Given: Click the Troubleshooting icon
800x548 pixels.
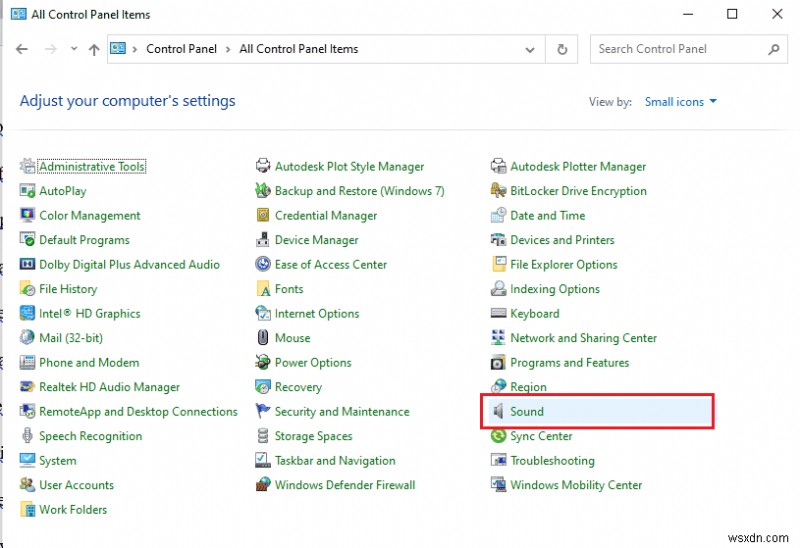Looking at the screenshot, I should pyautogui.click(x=499, y=461).
